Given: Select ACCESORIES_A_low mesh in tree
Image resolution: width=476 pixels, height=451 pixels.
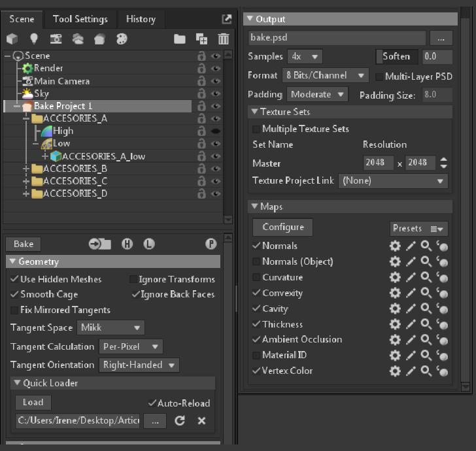Looking at the screenshot, I should [103, 156].
